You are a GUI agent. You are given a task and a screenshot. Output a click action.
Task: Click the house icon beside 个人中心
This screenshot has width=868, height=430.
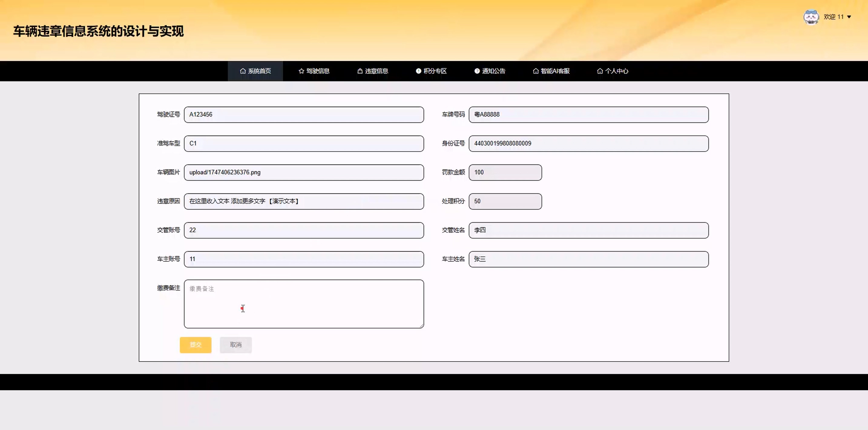600,71
